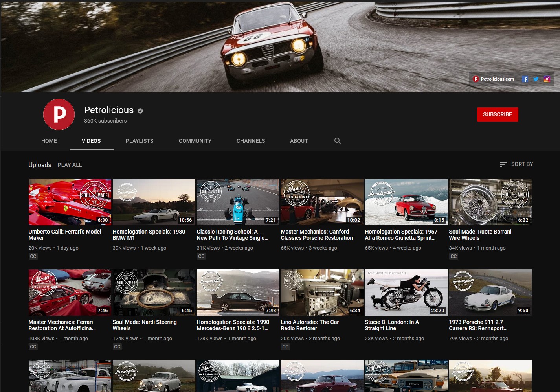Image resolution: width=560 pixels, height=392 pixels.
Task: Click the Petrolicious channel name heading
Action: pos(109,110)
